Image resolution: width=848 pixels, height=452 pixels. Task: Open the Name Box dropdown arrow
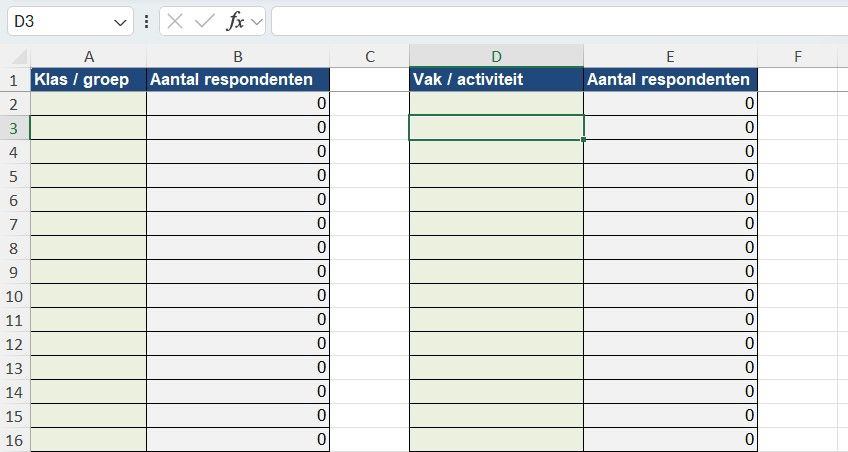tap(120, 22)
